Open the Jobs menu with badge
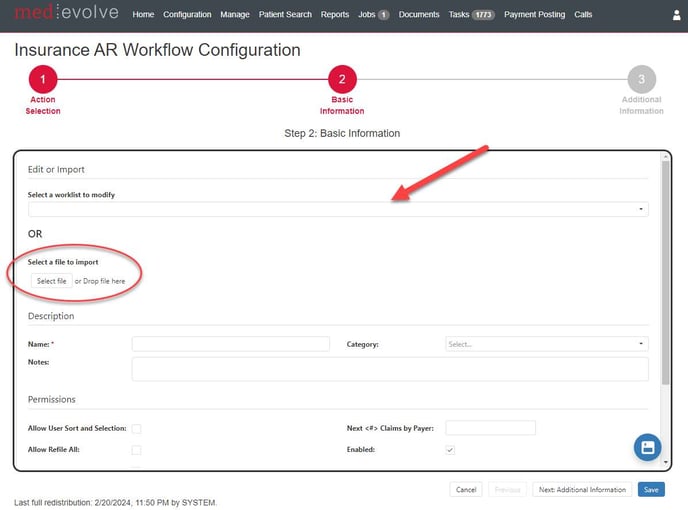This screenshot has height=510, width=688. point(372,15)
